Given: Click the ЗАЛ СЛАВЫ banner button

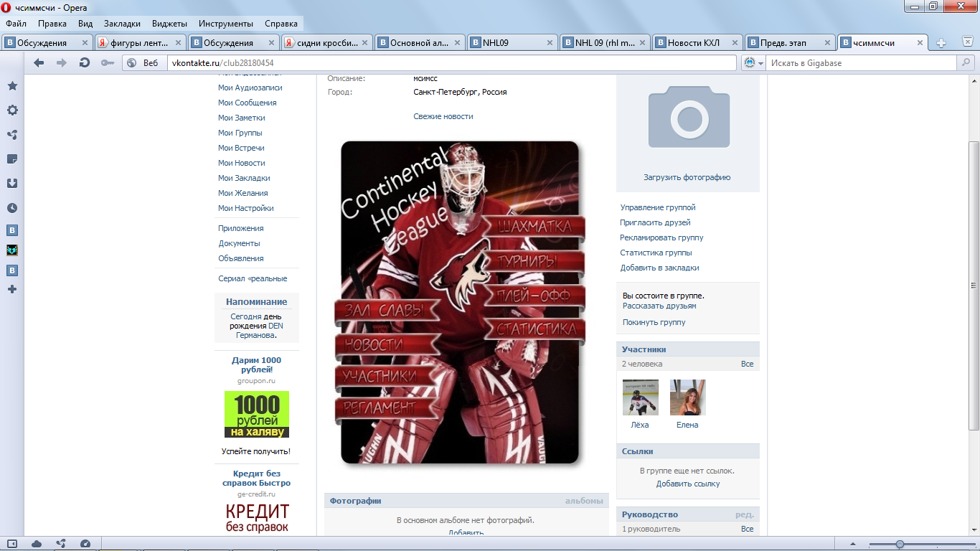Looking at the screenshot, I should click(x=388, y=311).
